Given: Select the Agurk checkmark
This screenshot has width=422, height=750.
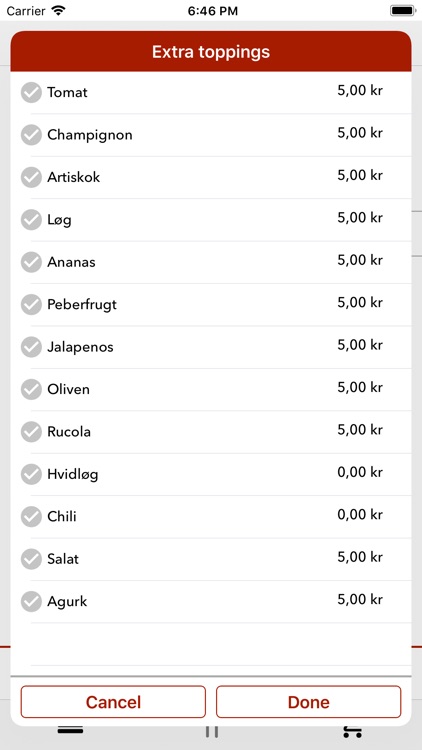Looking at the screenshot, I should point(31,602).
